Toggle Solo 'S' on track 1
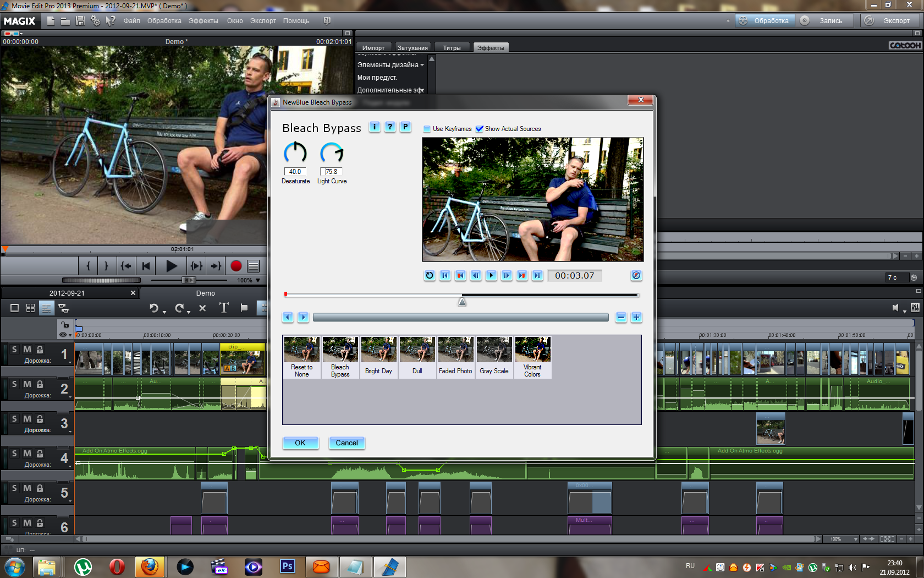The width and height of the screenshot is (924, 578). 15,350
